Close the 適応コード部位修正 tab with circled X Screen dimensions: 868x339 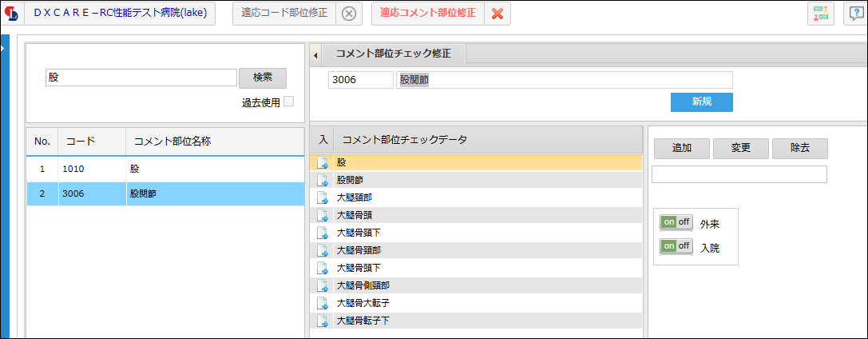pos(349,14)
